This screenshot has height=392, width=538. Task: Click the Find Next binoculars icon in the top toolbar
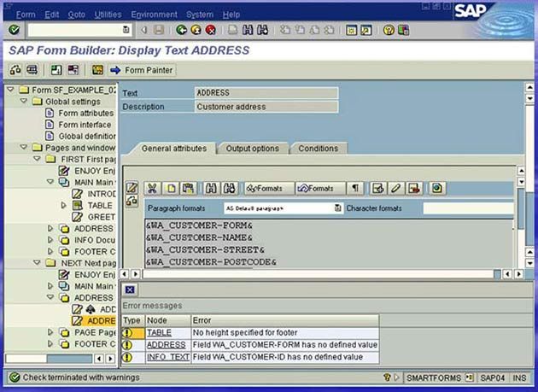point(262,30)
